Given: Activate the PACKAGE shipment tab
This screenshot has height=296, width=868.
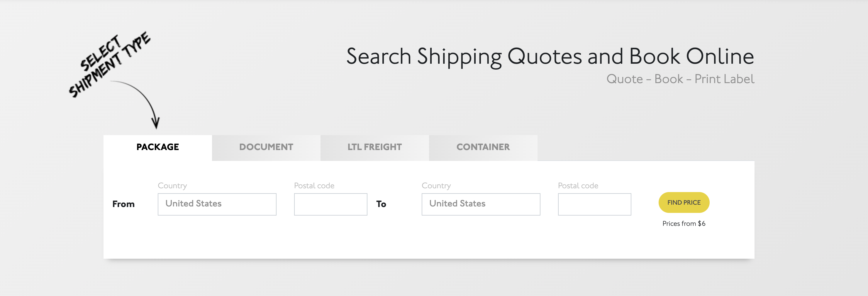Looking at the screenshot, I should click(x=157, y=147).
